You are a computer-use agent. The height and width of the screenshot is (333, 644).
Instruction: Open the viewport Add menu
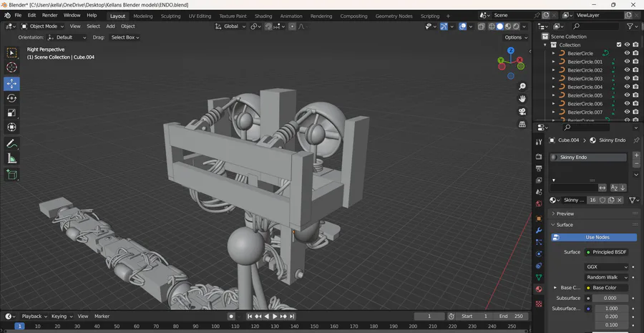pos(110,26)
